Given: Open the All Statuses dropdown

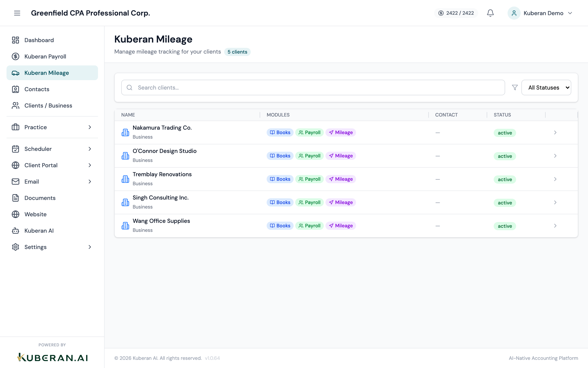Looking at the screenshot, I should click(x=546, y=87).
